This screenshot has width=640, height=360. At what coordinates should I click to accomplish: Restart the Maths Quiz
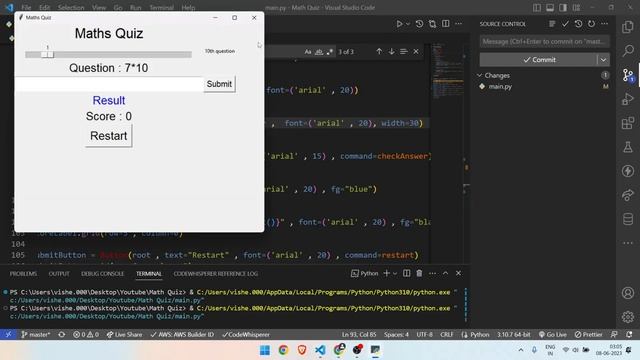pyautogui.click(x=109, y=136)
